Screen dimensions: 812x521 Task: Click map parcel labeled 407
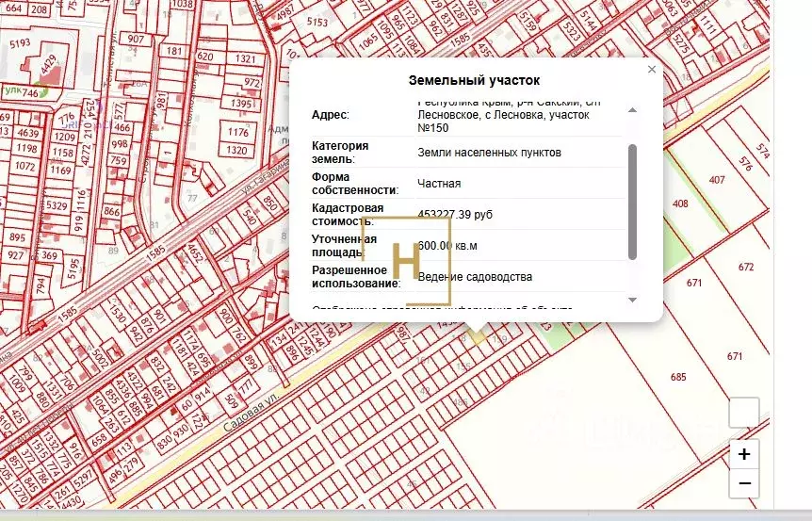pyautogui.click(x=717, y=180)
